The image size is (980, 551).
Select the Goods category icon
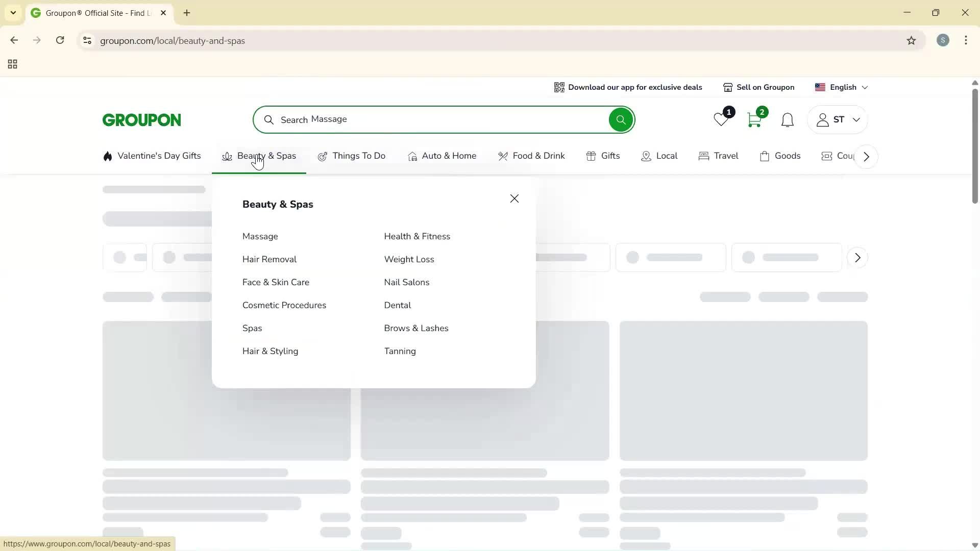point(765,156)
